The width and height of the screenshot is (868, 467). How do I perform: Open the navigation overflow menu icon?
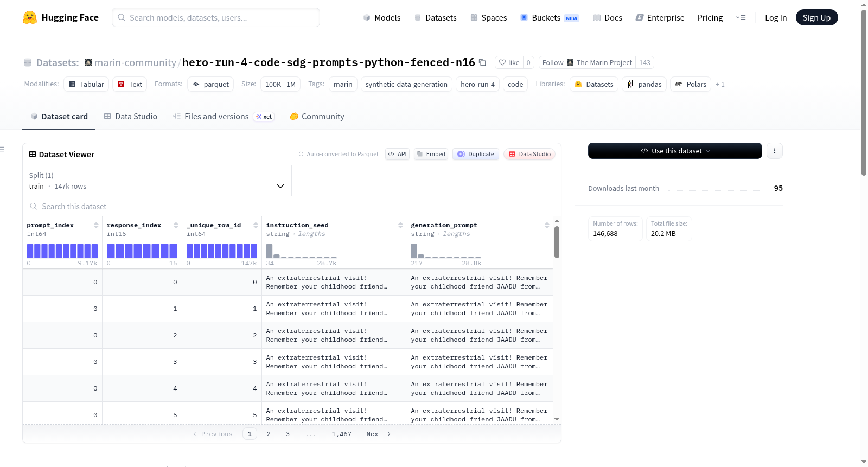(741, 17)
